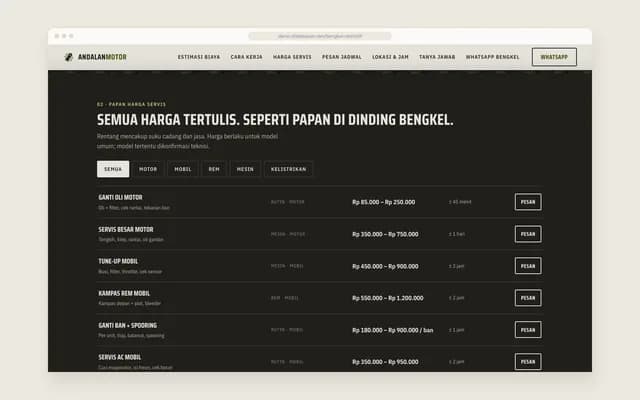This screenshot has width=640, height=400.
Task: Book Tune-Up Mobil with Pesan button
Action: coord(528,266)
